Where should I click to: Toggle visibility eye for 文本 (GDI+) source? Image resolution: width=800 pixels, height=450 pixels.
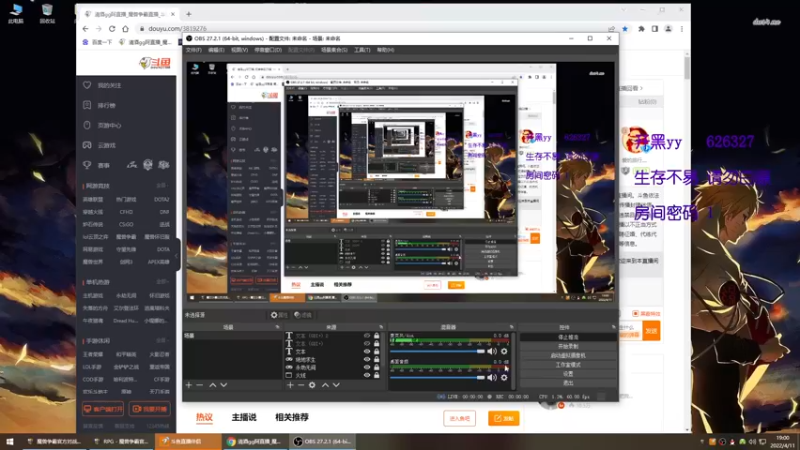tap(367, 343)
